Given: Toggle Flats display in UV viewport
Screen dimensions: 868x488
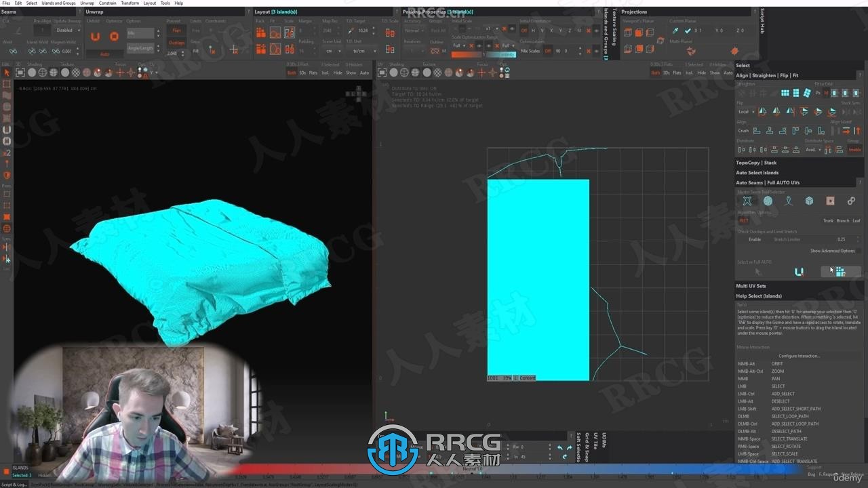Looking at the screenshot, I should (x=677, y=73).
